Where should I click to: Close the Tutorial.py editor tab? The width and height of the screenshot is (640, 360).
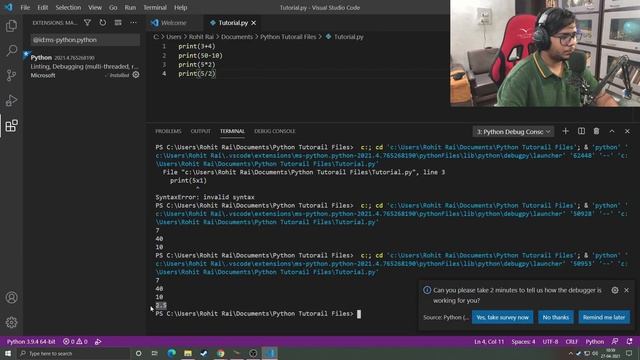(253, 23)
